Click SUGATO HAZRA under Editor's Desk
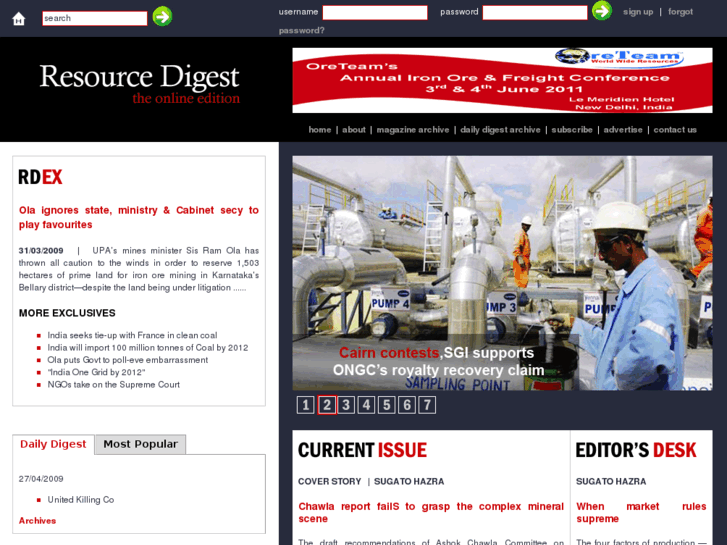 click(x=611, y=482)
